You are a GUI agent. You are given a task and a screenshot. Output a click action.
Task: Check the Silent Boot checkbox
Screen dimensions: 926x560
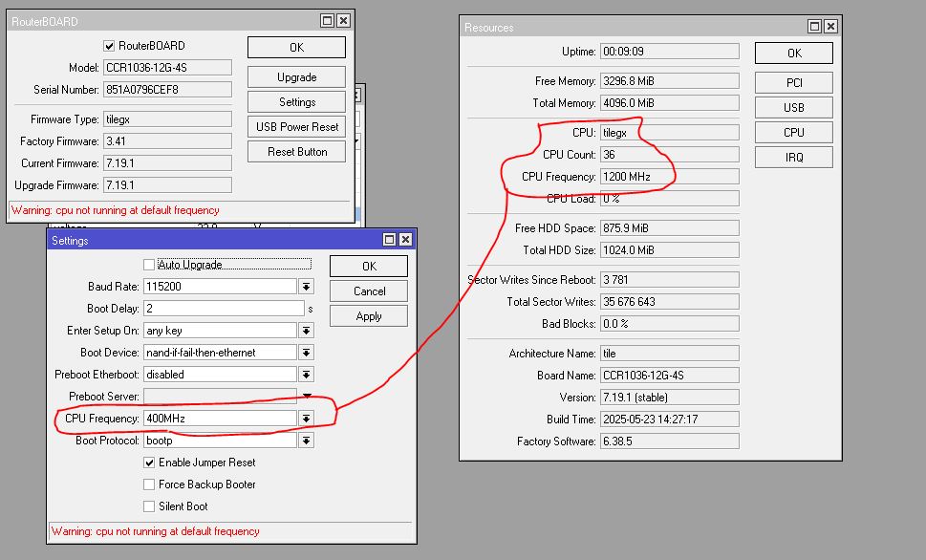point(149,506)
